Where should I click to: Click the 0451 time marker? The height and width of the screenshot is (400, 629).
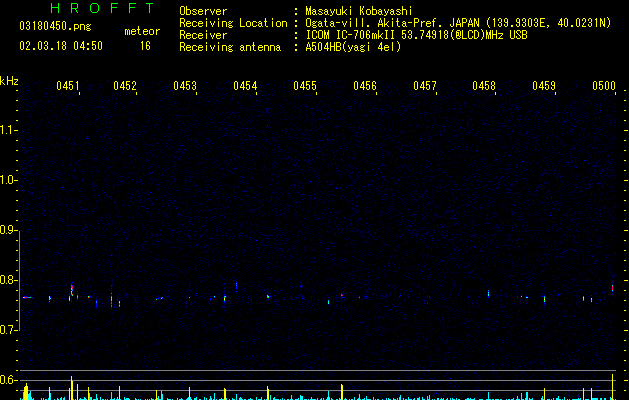pos(68,86)
